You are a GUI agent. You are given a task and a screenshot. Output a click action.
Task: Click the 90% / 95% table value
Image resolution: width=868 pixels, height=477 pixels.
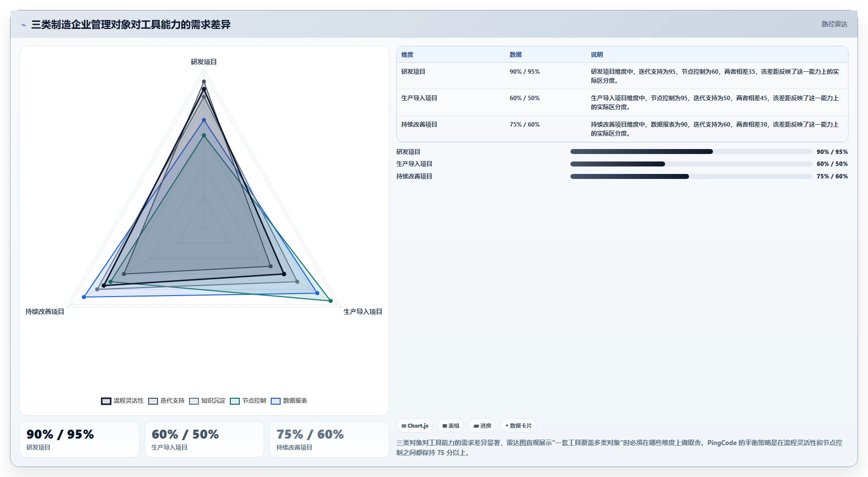point(524,72)
